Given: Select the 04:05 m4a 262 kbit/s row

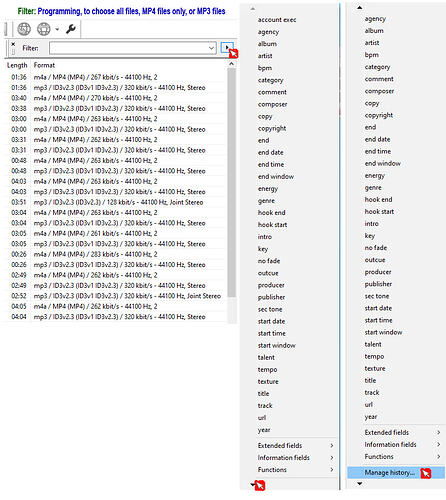Looking at the screenshot, I should (115, 306).
